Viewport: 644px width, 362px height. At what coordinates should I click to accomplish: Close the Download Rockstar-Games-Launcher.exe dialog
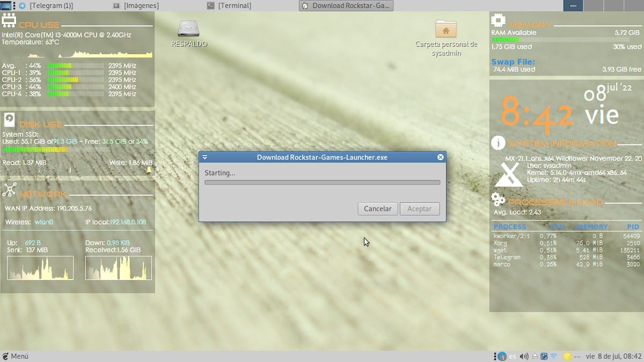440,157
